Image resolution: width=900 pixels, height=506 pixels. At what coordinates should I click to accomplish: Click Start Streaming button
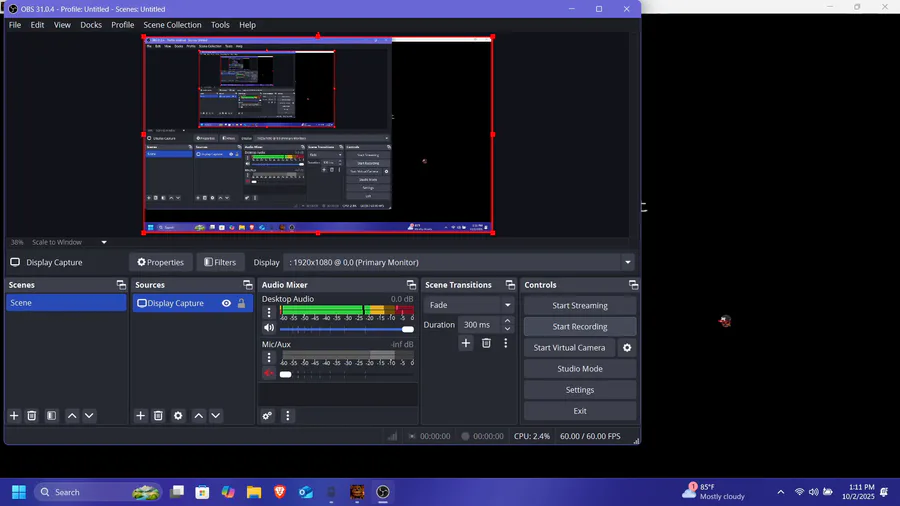(580, 306)
